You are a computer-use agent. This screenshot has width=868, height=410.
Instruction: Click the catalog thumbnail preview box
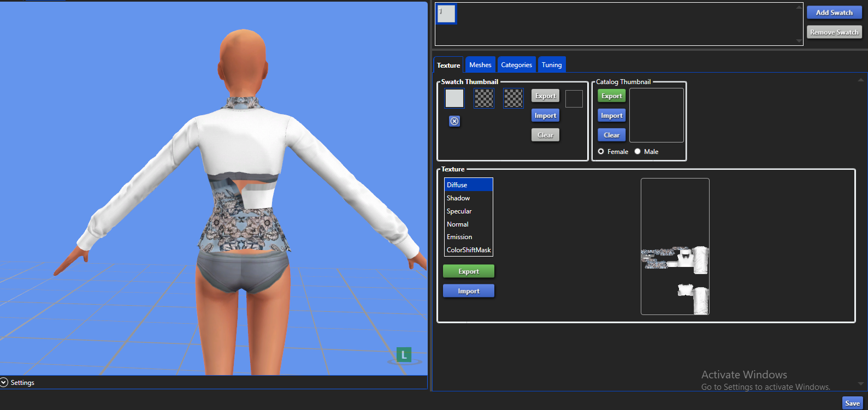657,115
